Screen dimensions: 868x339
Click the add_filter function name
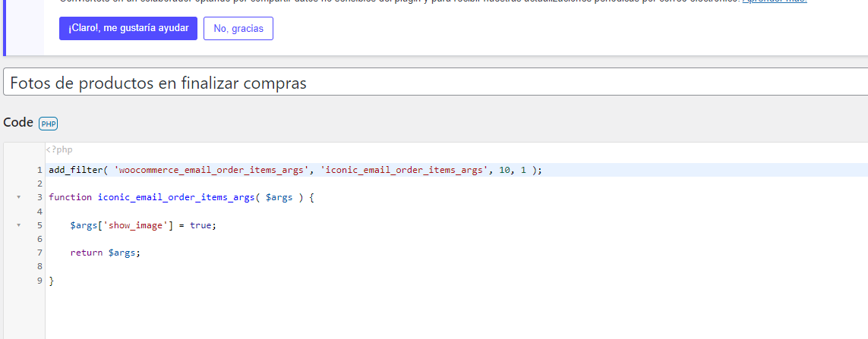coord(76,170)
